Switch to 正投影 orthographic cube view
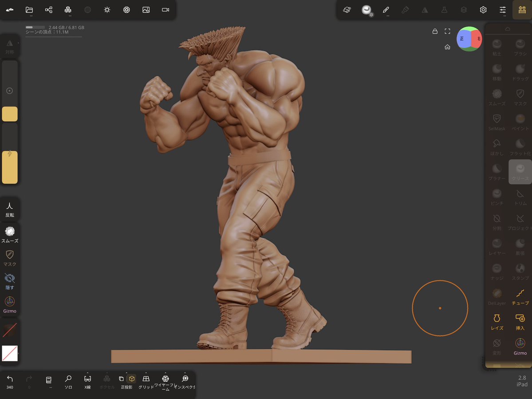532x399 pixels. (x=132, y=379)
